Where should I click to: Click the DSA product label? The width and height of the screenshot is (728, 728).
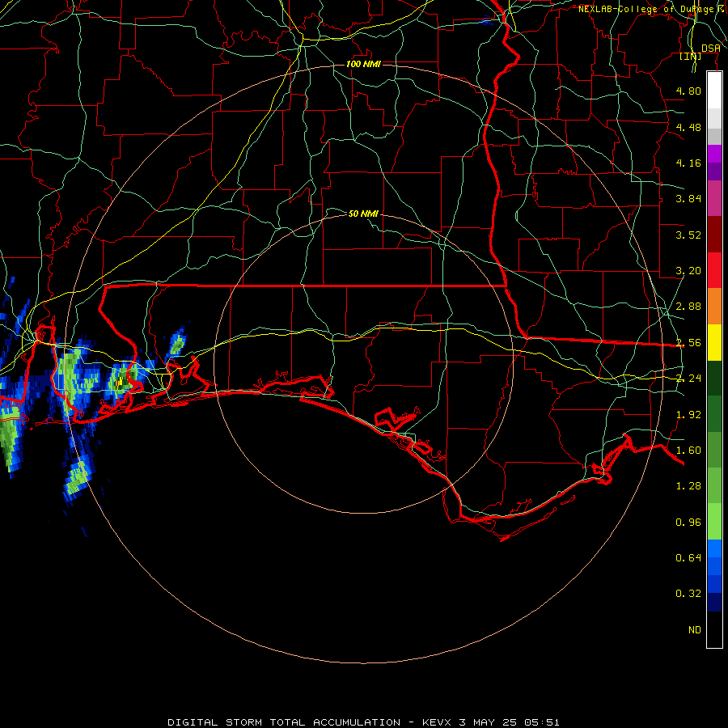coord(711,49)
